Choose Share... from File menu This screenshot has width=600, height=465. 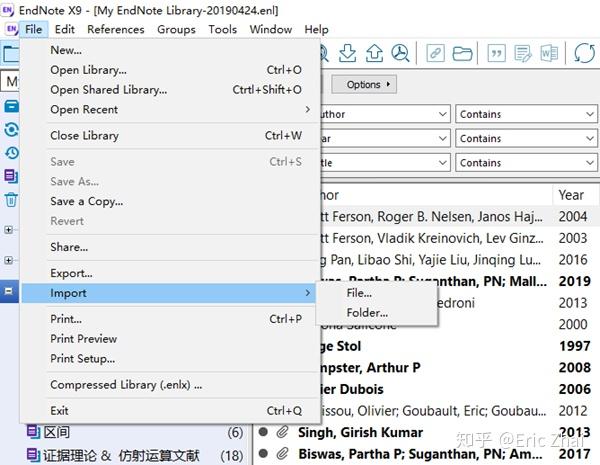tap(170, 247)
